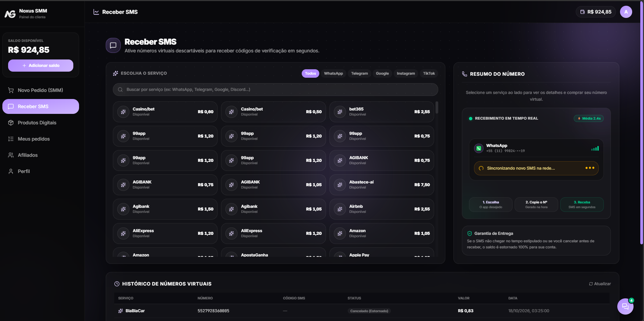This screenshot has height=321, width=644.
Task: Click the person icon beside Perfil
Action: coord(11,171)
